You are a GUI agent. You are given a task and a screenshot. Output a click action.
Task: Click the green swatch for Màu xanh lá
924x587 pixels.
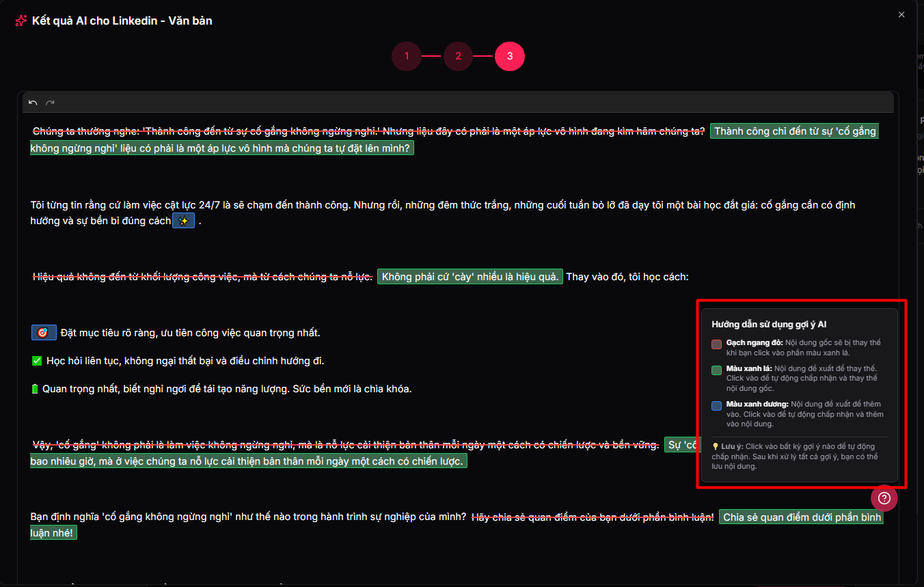pos(716,370)
